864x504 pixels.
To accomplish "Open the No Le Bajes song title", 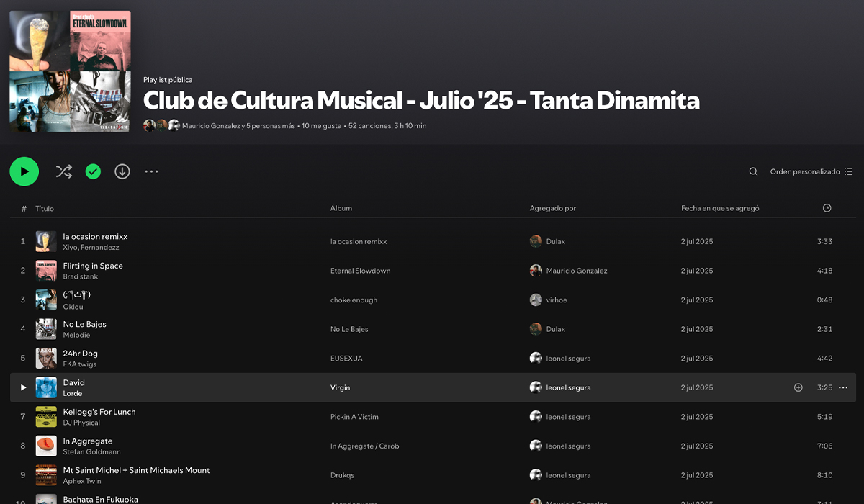I will coord(84,324).
